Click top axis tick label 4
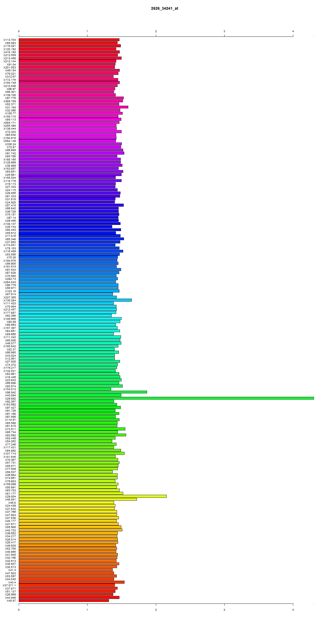The width and height of the screenshot is (322, 644). click(x=293, y=31)
